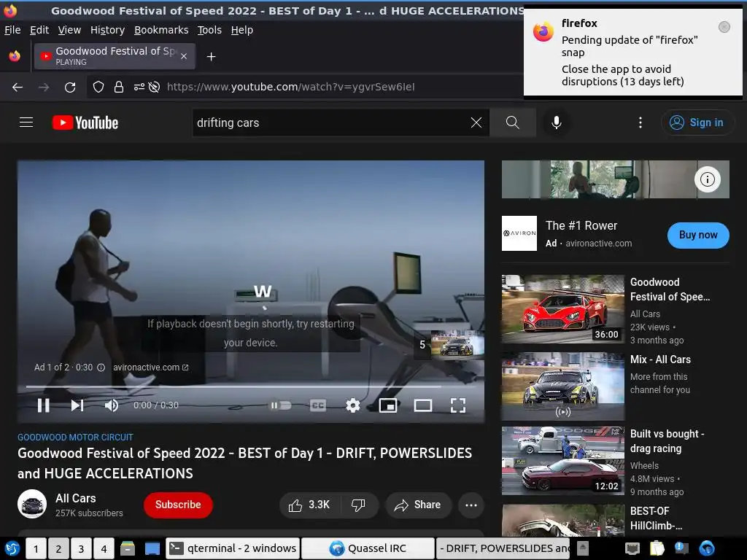Switch to Quassel IRC in taskbar
Viewport: 747px width, 560px height.
368,548
